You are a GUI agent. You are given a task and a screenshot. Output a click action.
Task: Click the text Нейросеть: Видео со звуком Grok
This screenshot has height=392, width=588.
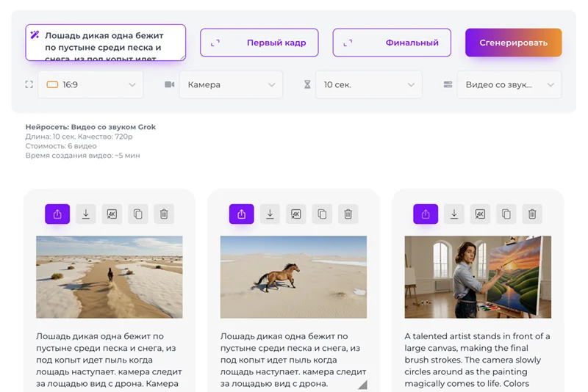[x=90, y=127]
